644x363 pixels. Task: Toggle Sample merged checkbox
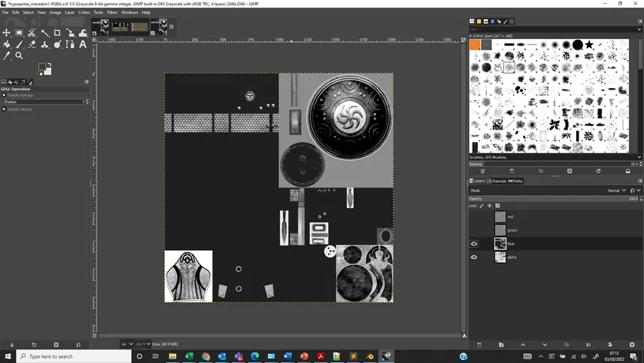[4, 109]
